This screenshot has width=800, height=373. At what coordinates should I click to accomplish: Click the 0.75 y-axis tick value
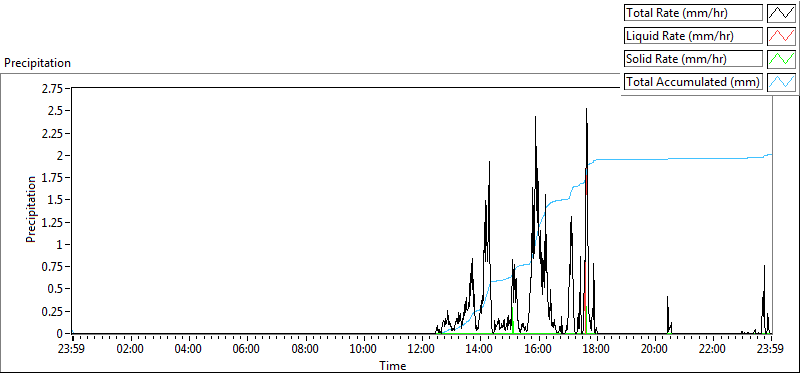pyautogui.click(x=54, y=266)
